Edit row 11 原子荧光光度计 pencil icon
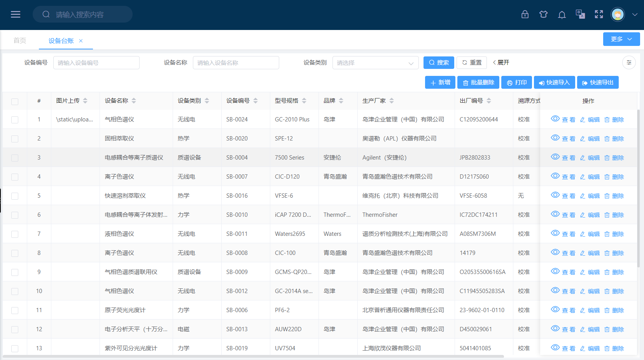Viewport: 644px width, 360px height. click(583, 311)
